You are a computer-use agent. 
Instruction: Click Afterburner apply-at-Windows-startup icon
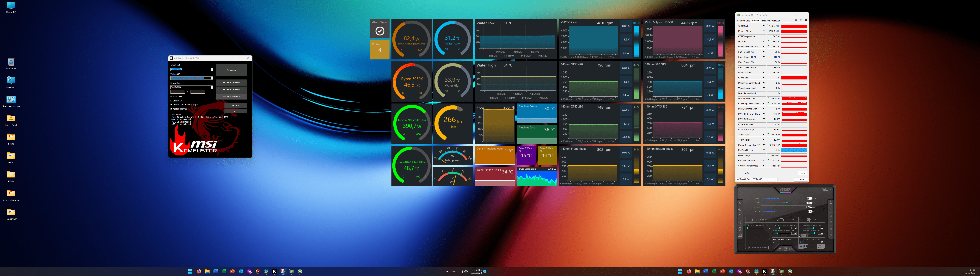824,190
